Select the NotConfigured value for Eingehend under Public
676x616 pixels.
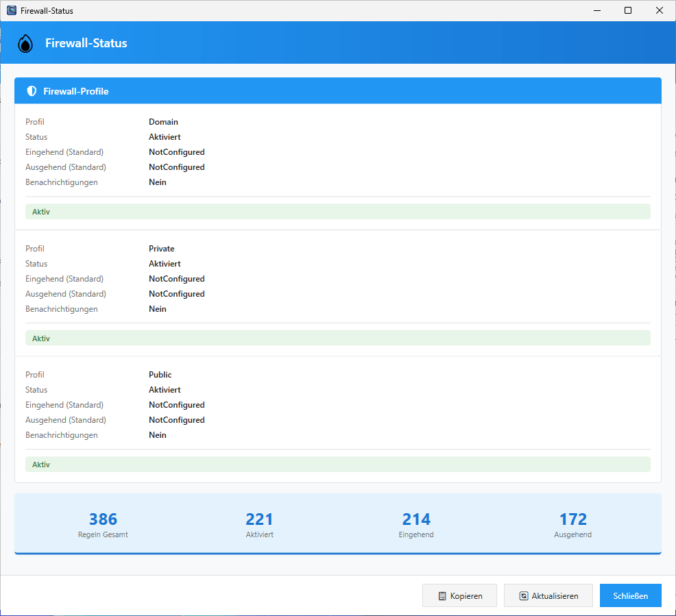tap(176, 404)
